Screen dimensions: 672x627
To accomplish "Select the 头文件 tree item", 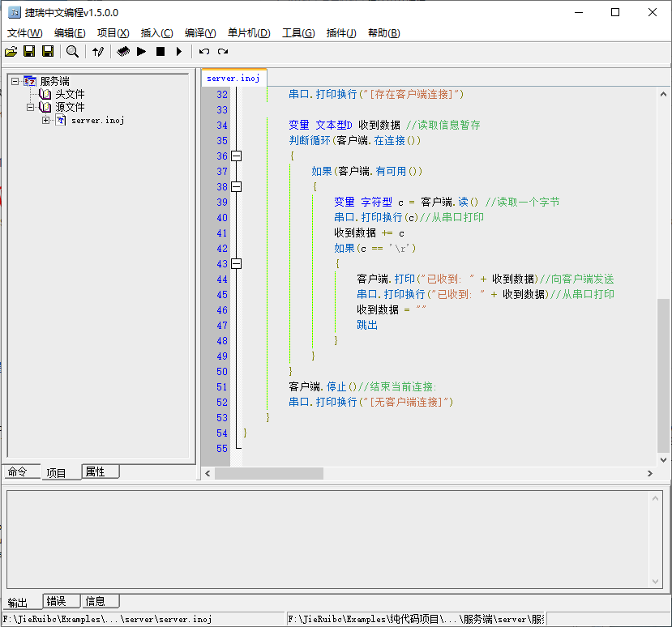I will click(70, 94).
